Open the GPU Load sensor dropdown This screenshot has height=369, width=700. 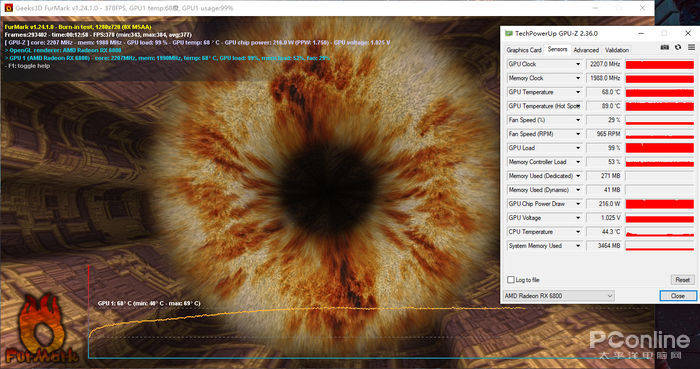coord(578,148)
